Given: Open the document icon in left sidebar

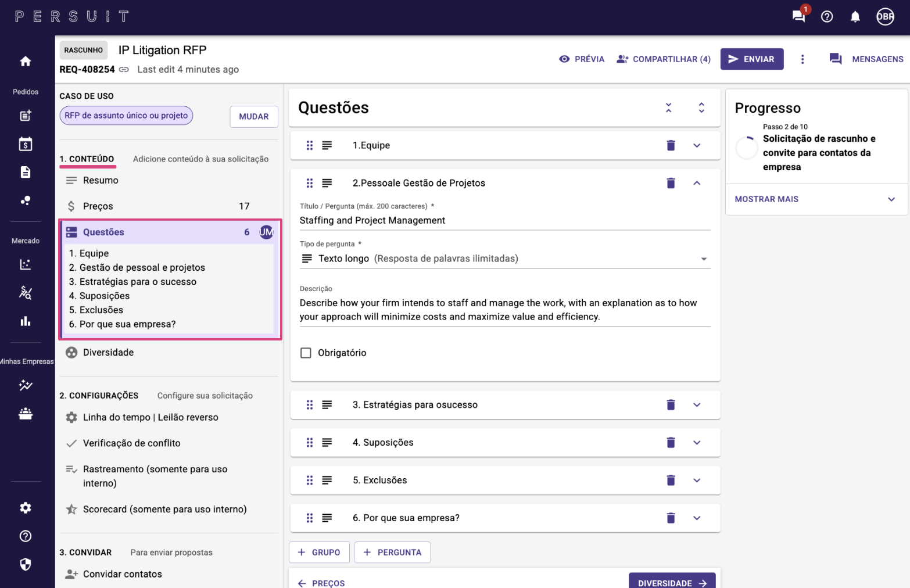Looking at the screenshot, I should click(26, 172).
